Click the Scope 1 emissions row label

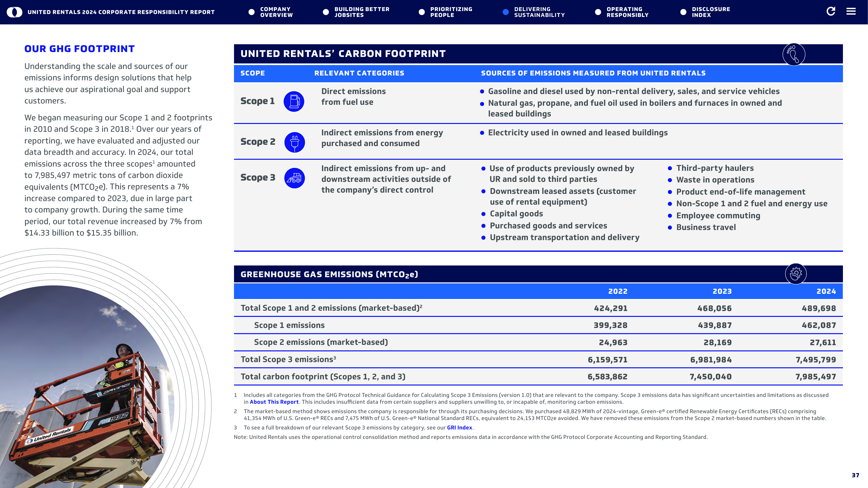coord(289,325)
